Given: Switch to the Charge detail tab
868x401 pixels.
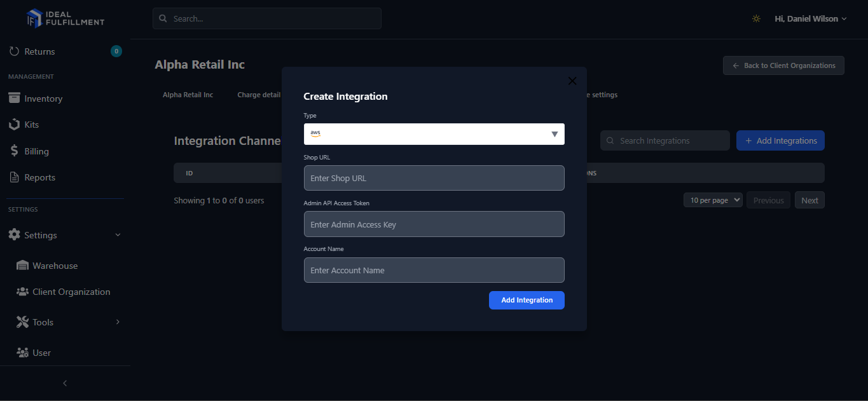Looking at the screenshot, I should (259, 95).
